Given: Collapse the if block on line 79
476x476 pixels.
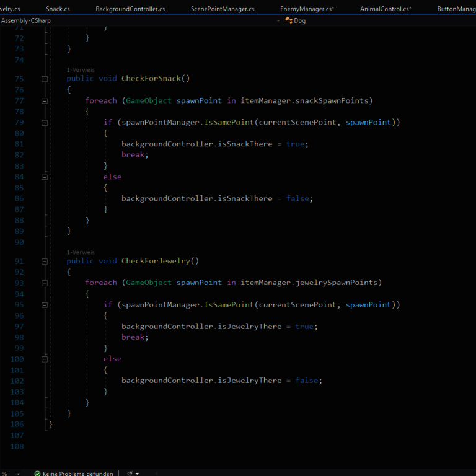Looking at the screenshot, I should [45, 123].
